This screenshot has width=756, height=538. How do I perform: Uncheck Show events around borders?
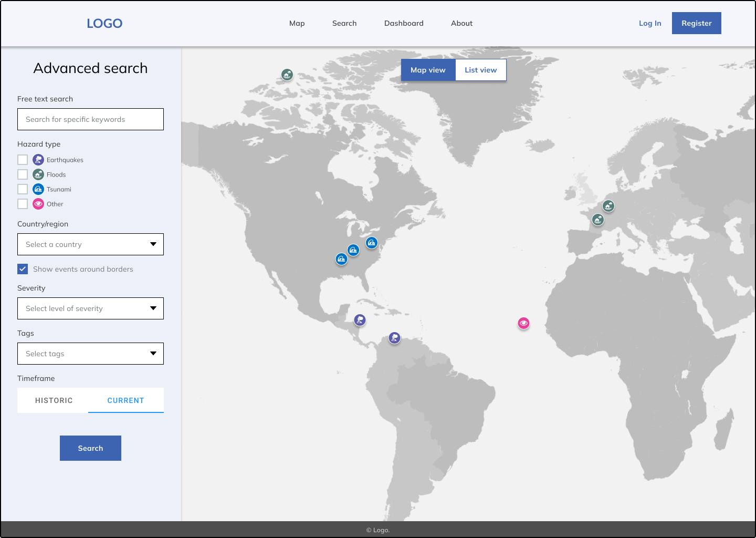click(23, 269)
